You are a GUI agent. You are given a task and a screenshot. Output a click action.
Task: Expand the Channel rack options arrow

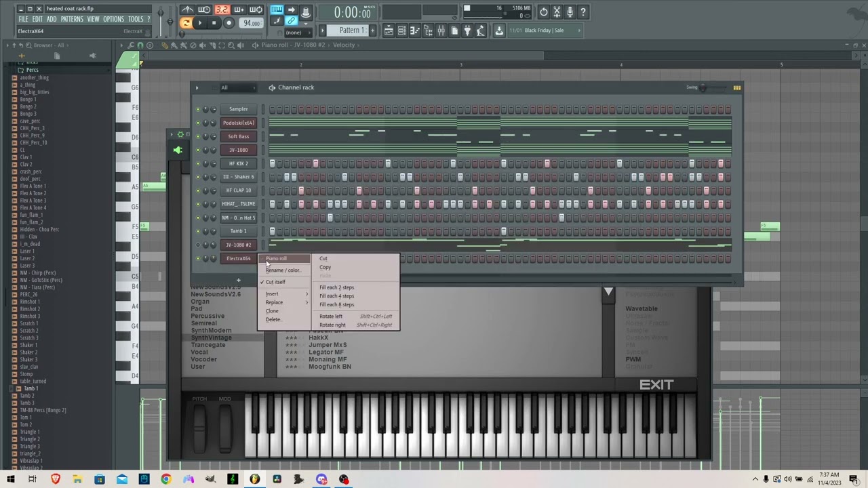197,87
